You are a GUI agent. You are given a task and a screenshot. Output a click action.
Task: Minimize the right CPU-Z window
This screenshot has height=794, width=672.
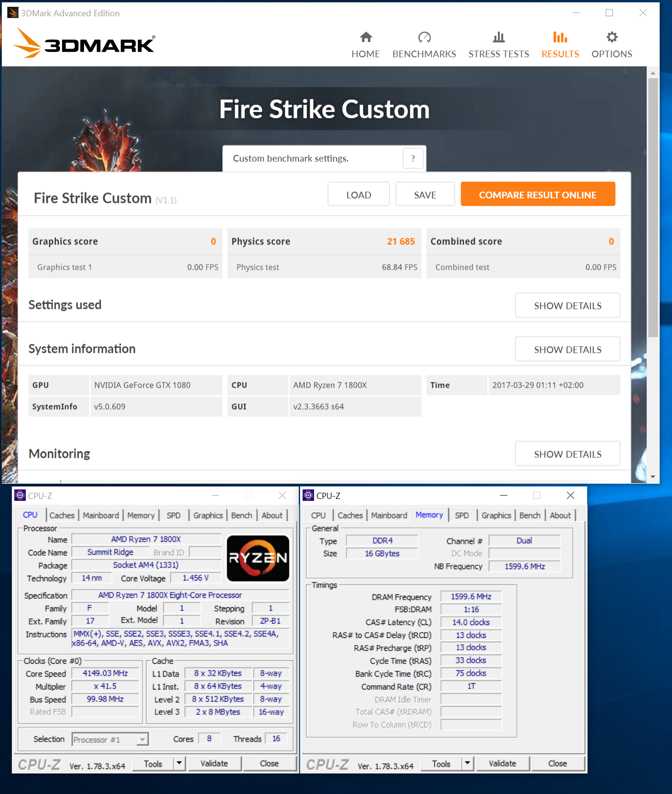pos(504,496)
